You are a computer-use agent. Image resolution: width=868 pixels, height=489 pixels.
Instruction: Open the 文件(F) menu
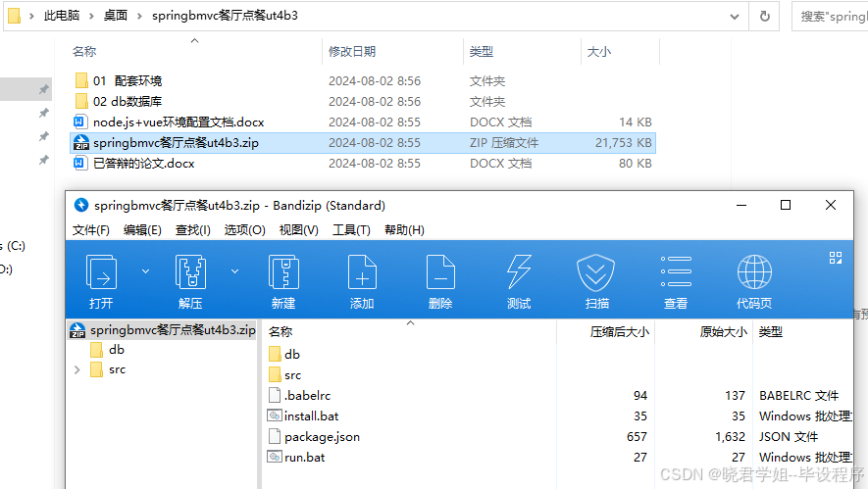[91, 229]
